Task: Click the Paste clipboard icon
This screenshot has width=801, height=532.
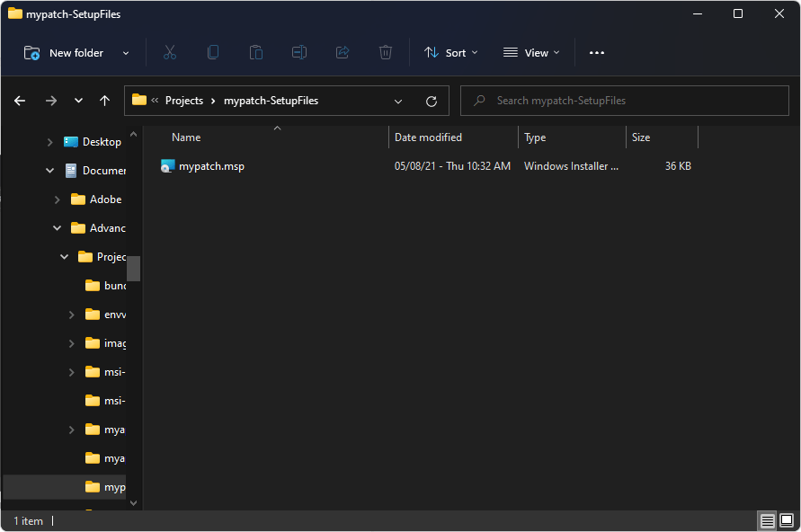Action: click(x=256, y=53)
